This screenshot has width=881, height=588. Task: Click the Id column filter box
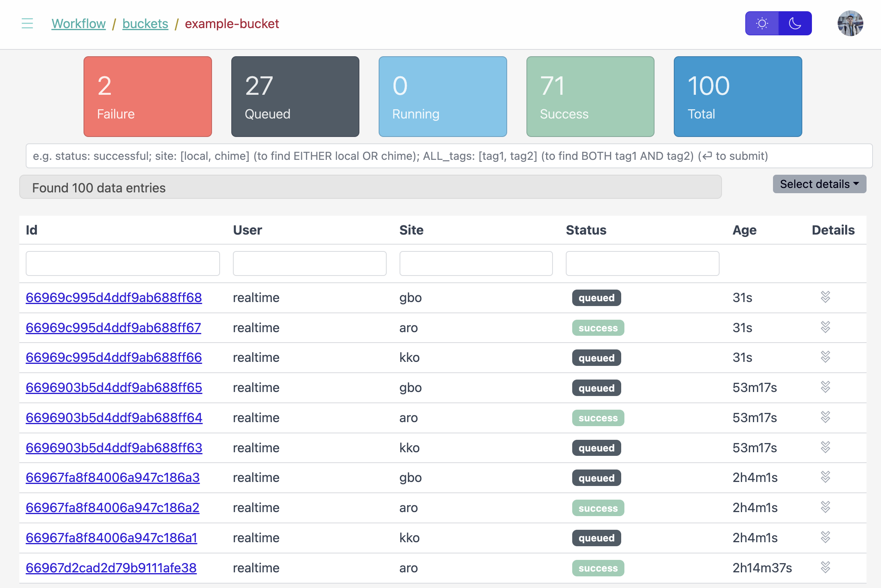(x=123, y=263)
